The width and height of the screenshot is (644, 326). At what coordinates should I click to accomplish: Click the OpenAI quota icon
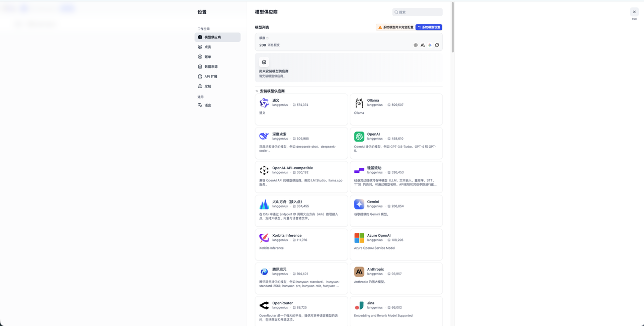point(416,45)
